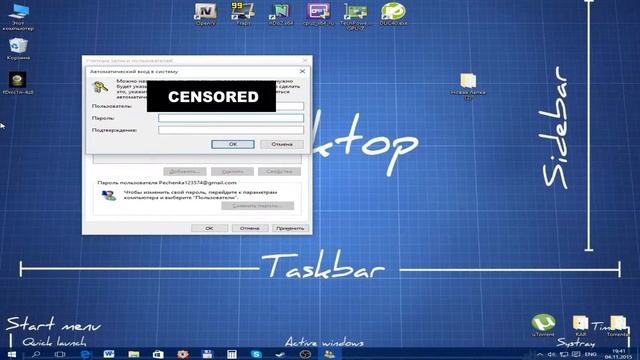Open network status in system tray
Image resolution: width=640 pixels, height=360 pixels.
click(564, 354)
